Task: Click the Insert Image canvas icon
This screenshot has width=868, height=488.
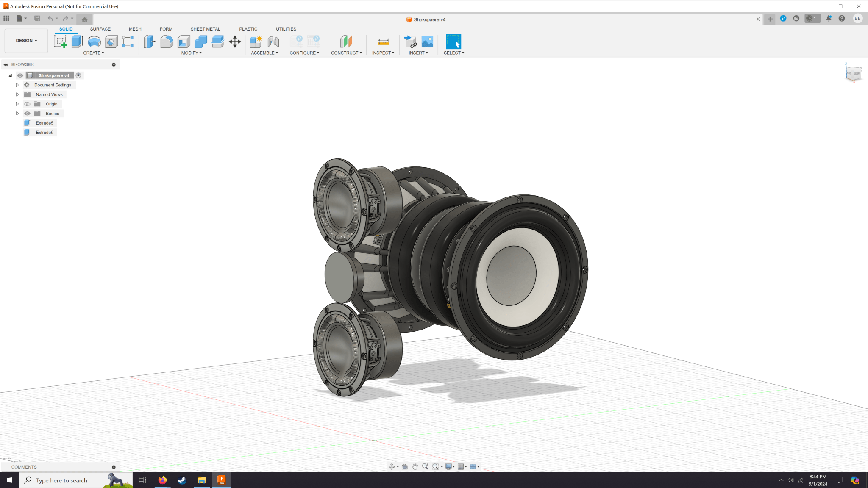Action: click(x=427, y=42)
